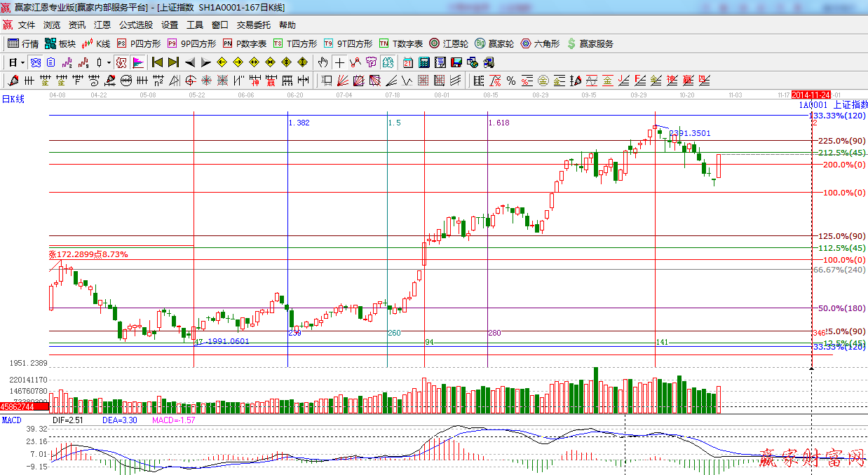The width and height of the screenshot is (868, 475).
Task: Click the calendar icon in toolbar
Action: [x=408, y=62]
